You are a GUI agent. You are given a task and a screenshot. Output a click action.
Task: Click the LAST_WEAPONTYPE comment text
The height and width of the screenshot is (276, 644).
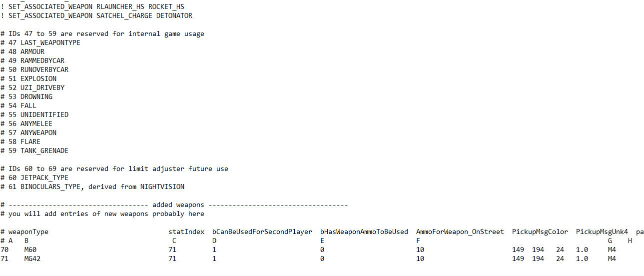click(50, 43)
